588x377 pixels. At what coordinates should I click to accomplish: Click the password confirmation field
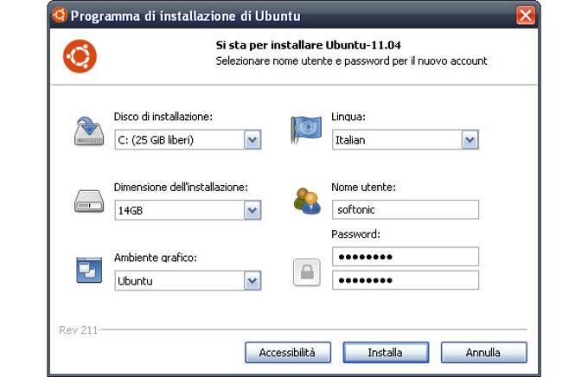tap(406, 280)
